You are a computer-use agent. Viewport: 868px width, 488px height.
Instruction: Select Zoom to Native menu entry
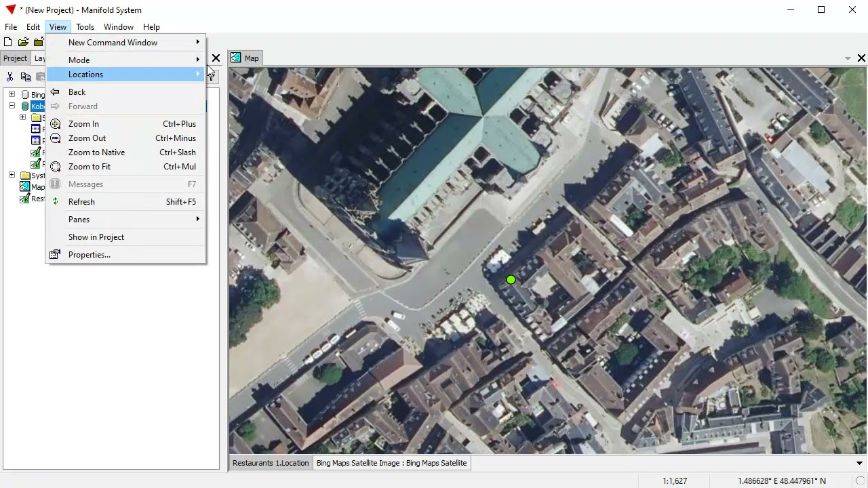coord(96,152)
